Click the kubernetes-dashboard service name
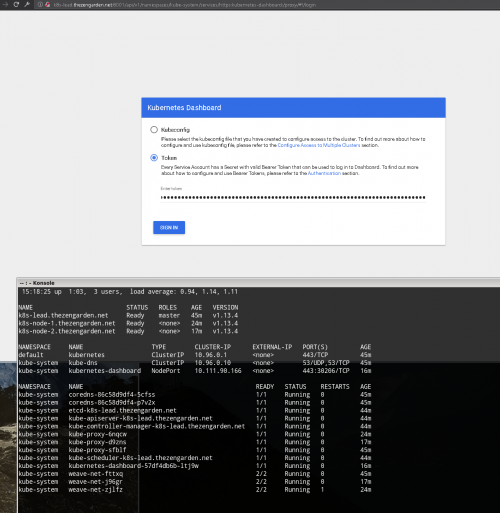 pyautogui.click(x=105, y=371)
